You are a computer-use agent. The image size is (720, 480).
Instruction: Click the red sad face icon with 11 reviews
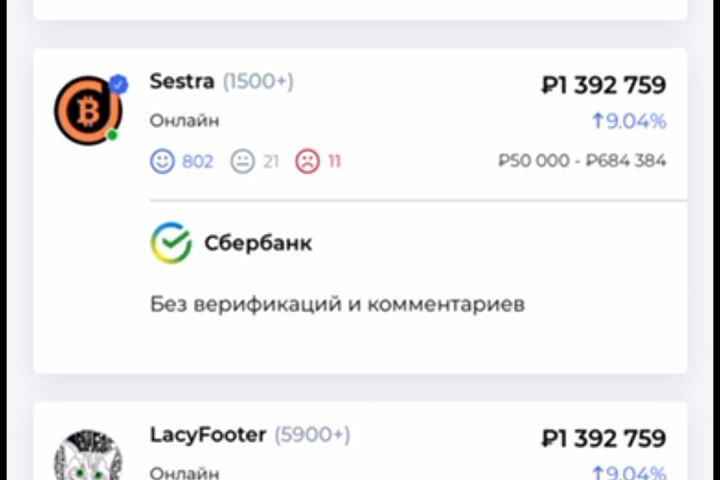pos(307,161)
